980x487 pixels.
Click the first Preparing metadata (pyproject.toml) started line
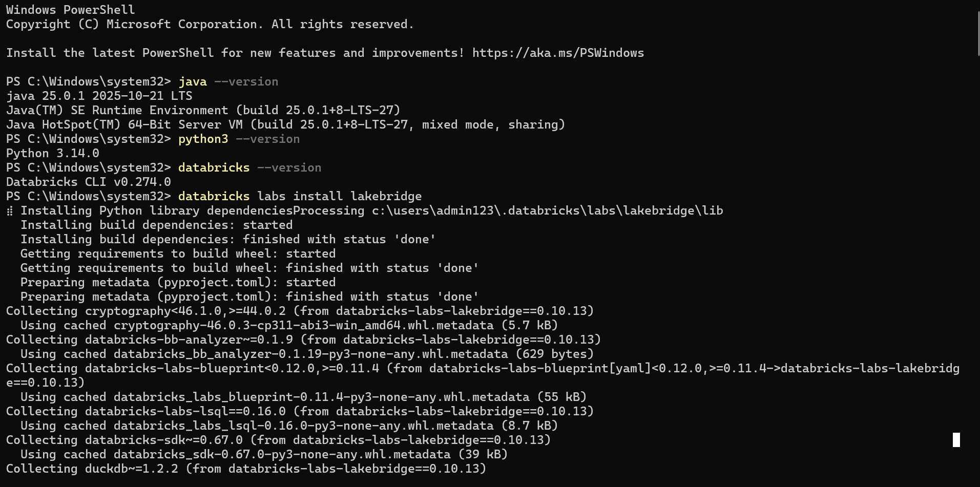(x=178, y=283)
